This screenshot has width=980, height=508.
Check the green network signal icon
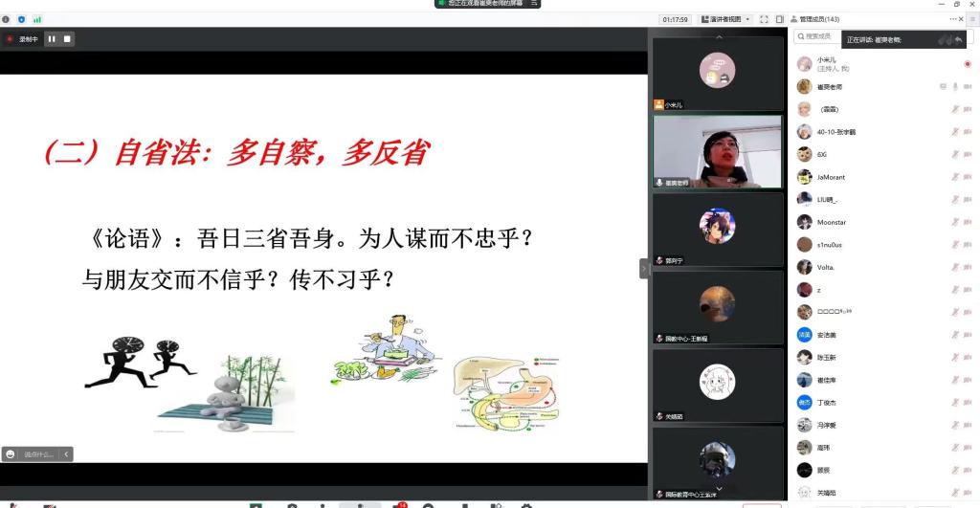coord(37,19)
